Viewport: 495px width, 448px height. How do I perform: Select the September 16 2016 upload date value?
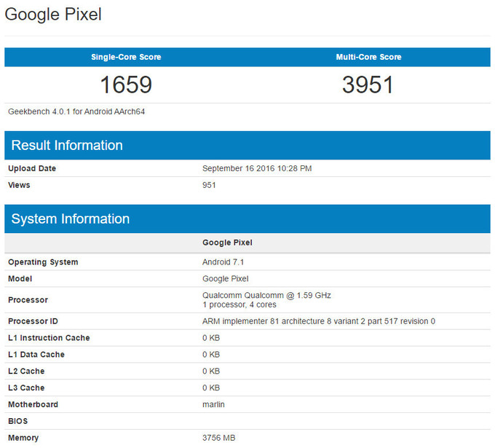coord(257,168)
